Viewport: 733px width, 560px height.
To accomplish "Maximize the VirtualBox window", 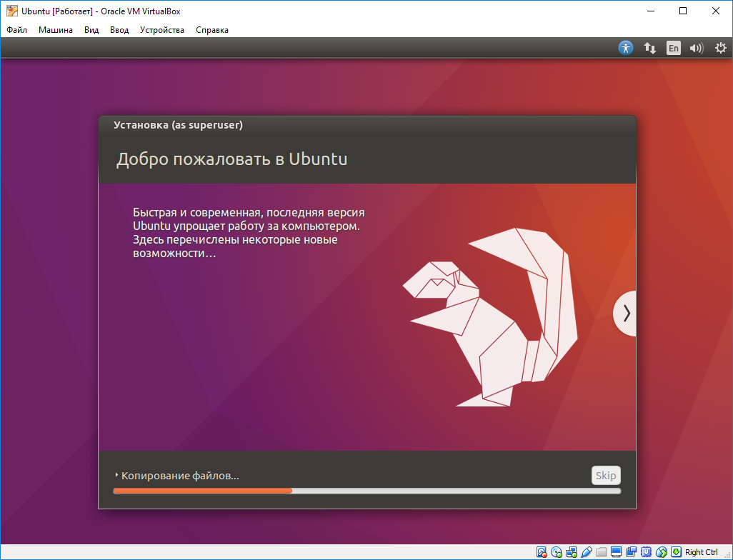I will coord(683,11).
